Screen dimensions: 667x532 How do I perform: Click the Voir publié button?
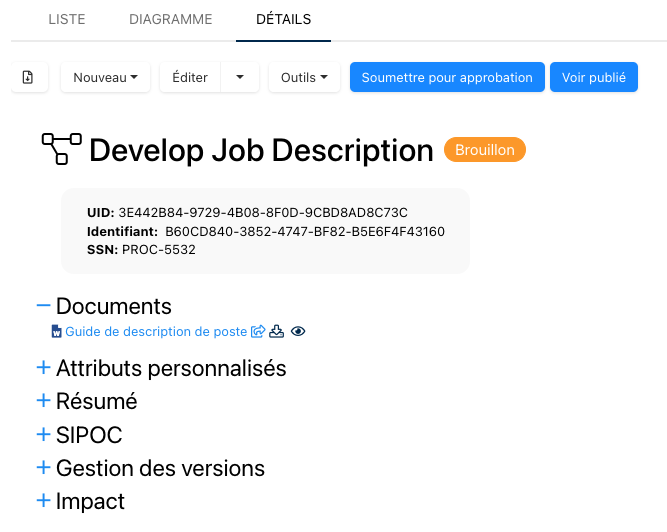coord(594,77)
